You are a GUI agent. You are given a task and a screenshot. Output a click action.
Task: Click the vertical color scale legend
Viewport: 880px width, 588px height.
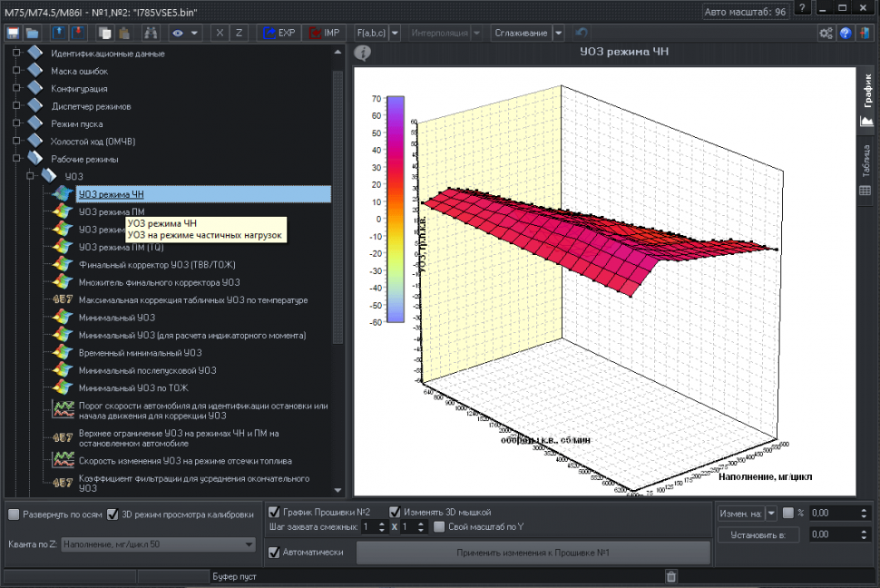pos(395,209)
